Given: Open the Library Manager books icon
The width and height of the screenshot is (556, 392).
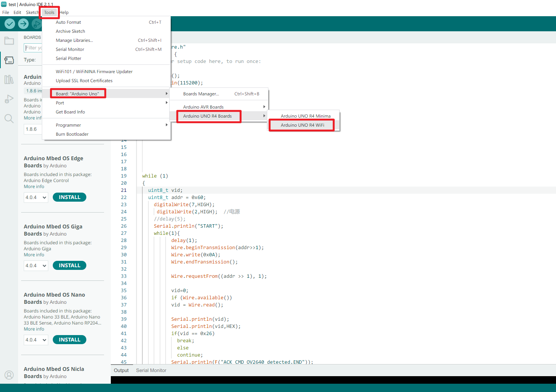Looking at the screenshot, I should tap(9, 80).
